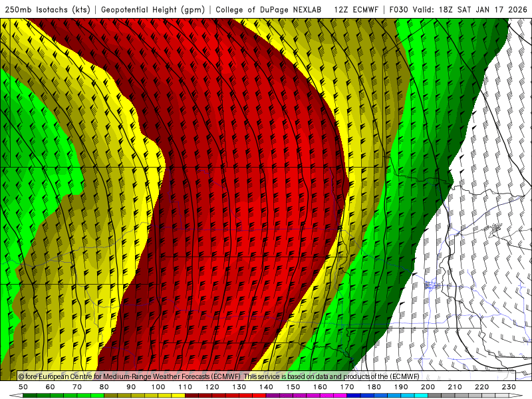The height and width of the screenshot is (399, 532).
Task: Click the bright yellow swatch ending at 110
Action: [x=178, y=396]
